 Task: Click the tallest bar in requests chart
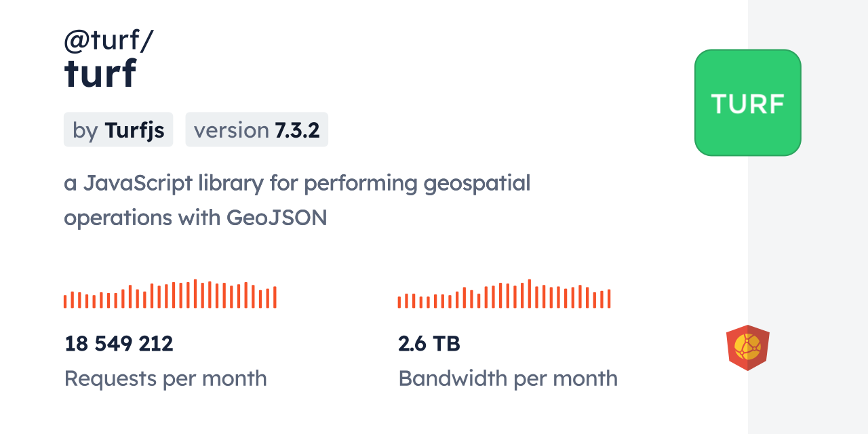click(x=195, y=294)
